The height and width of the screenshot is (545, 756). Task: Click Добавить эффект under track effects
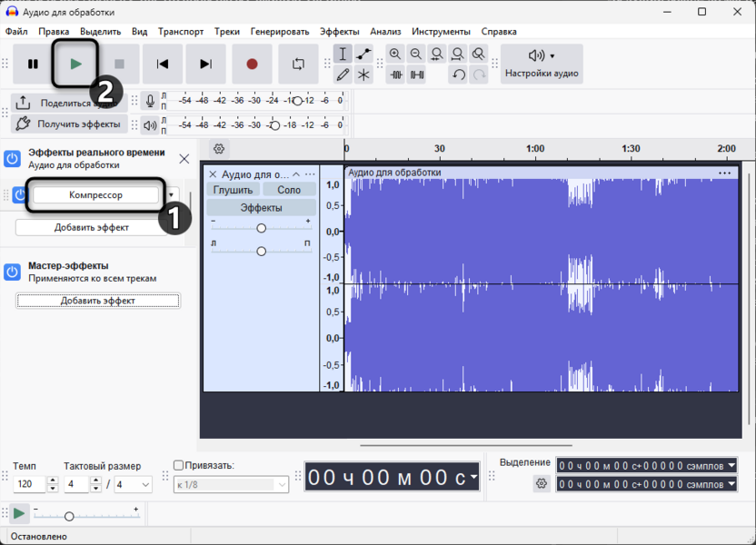point(91,227)
